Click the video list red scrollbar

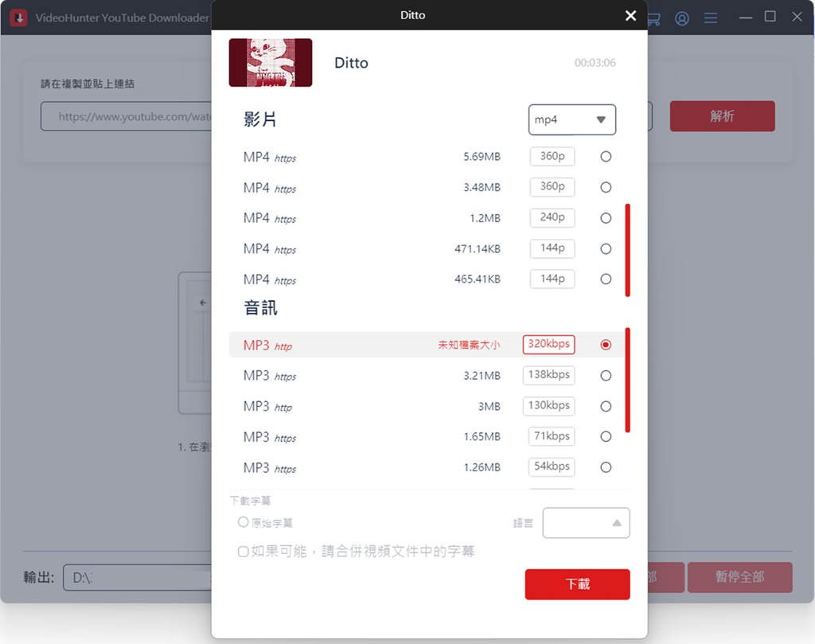[x=627, y=250]
